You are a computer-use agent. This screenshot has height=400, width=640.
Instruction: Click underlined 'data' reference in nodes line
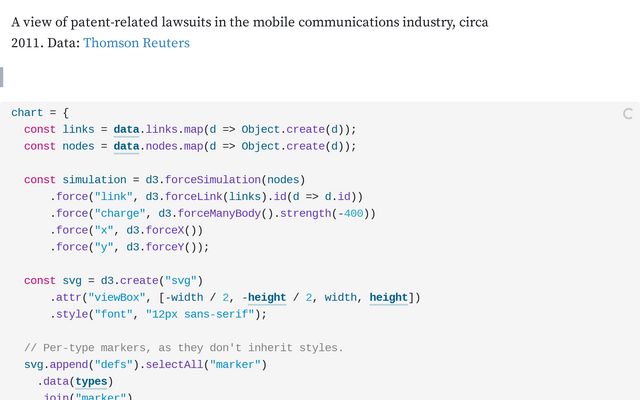126,146
